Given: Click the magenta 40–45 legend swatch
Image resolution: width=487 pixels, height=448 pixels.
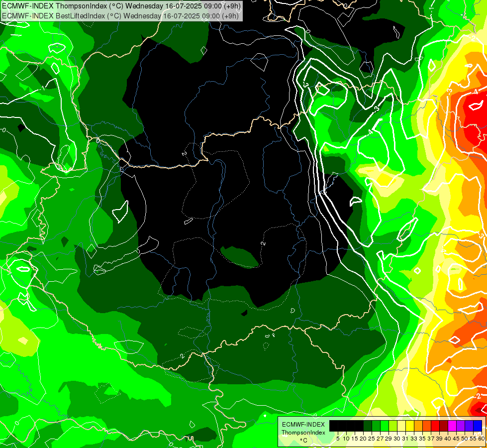Looking at the screenshot, I should (x=452, y=426).
